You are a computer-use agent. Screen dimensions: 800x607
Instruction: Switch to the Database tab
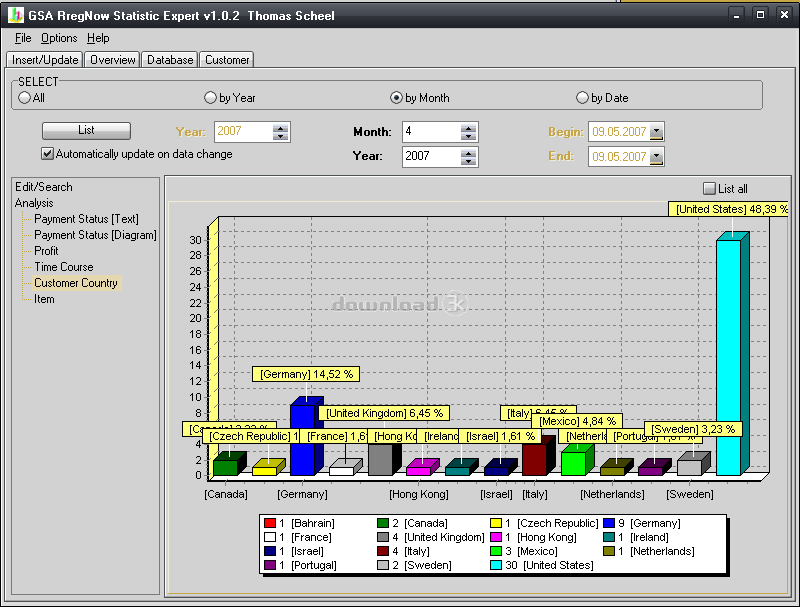[x=170, y=60]
